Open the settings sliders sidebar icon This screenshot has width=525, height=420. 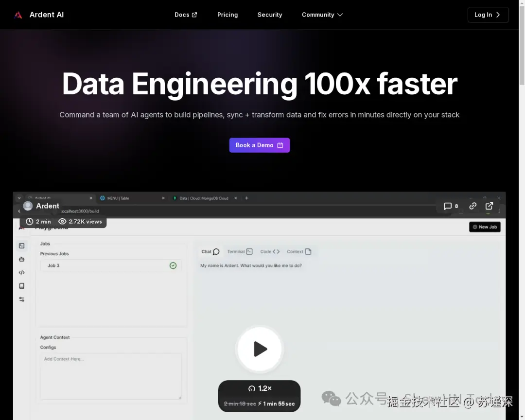pos(22,299)
